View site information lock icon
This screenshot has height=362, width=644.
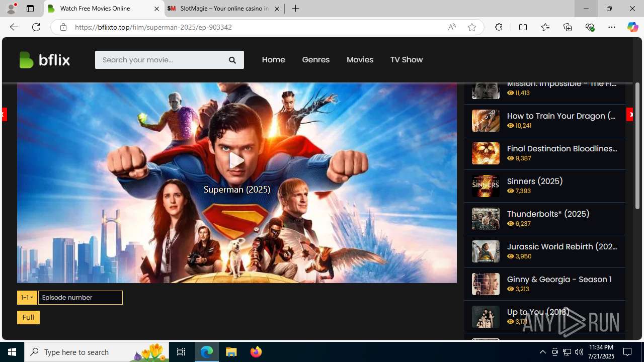click(x=63, y=27)
